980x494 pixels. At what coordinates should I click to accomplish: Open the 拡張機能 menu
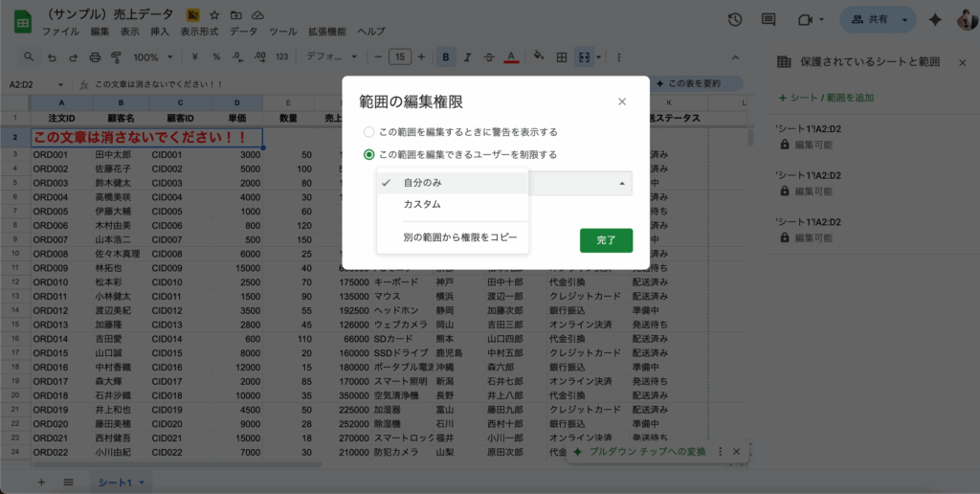tap(327, 32)
